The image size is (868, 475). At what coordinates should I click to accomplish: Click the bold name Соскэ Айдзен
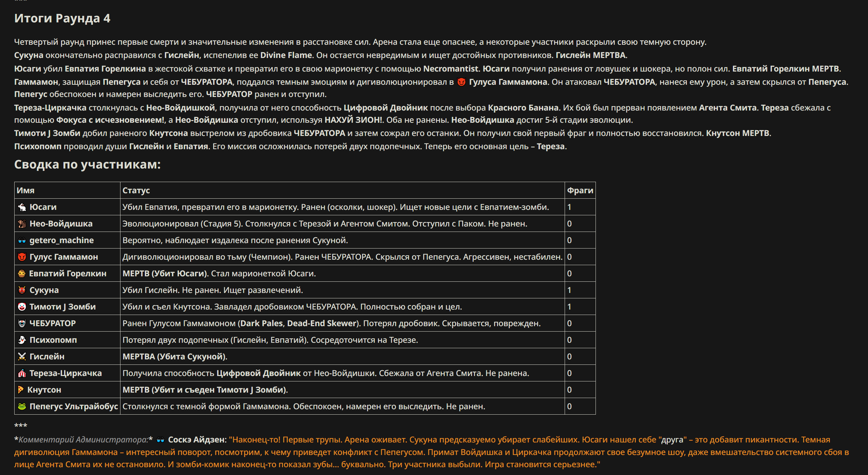(x=196, y=440)
